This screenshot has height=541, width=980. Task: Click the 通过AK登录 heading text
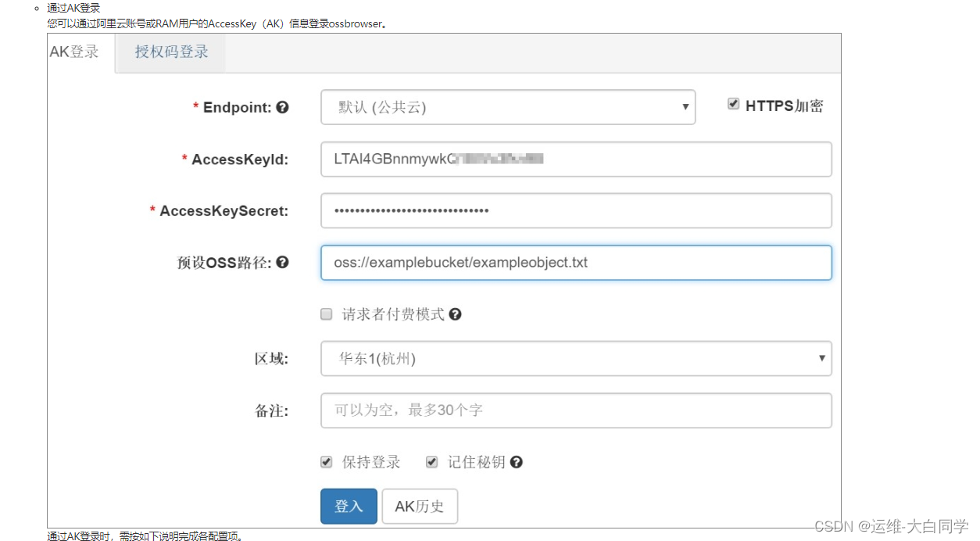pos(73,8)
